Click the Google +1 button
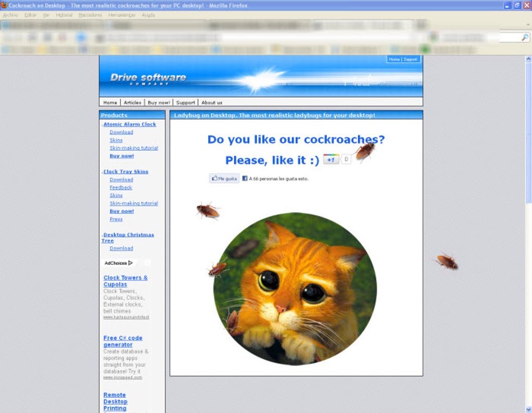 point(331,159)
